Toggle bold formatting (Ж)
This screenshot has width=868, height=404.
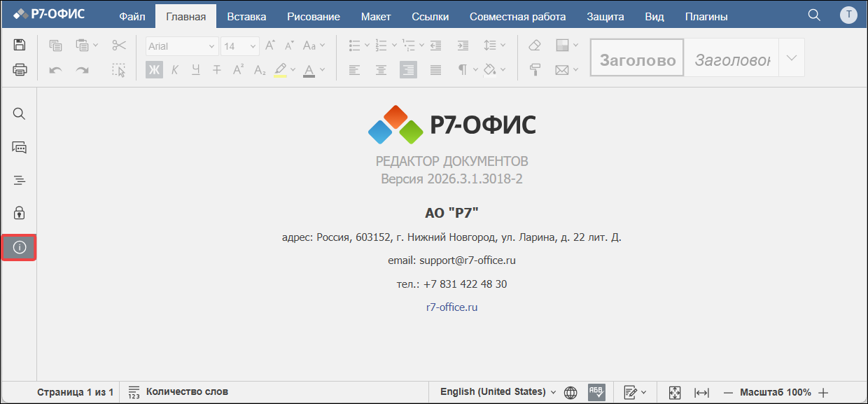tap(154, 69)
